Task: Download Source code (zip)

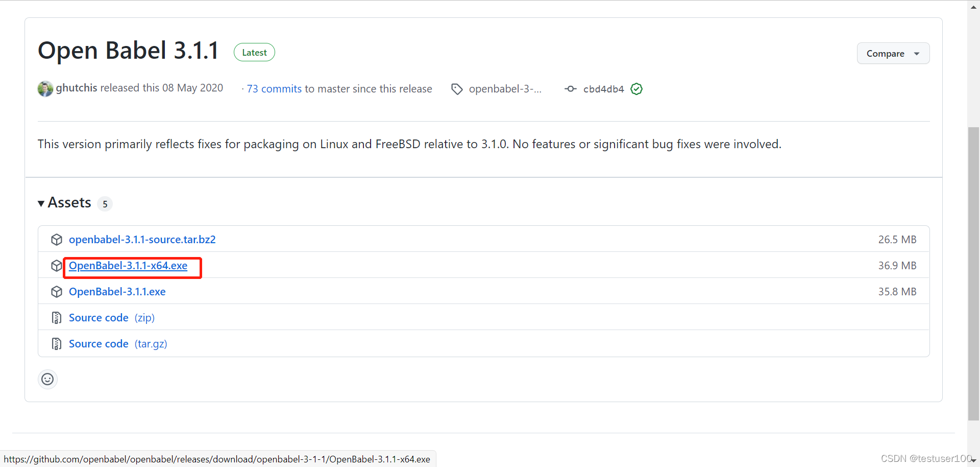Action: point(111,318)
